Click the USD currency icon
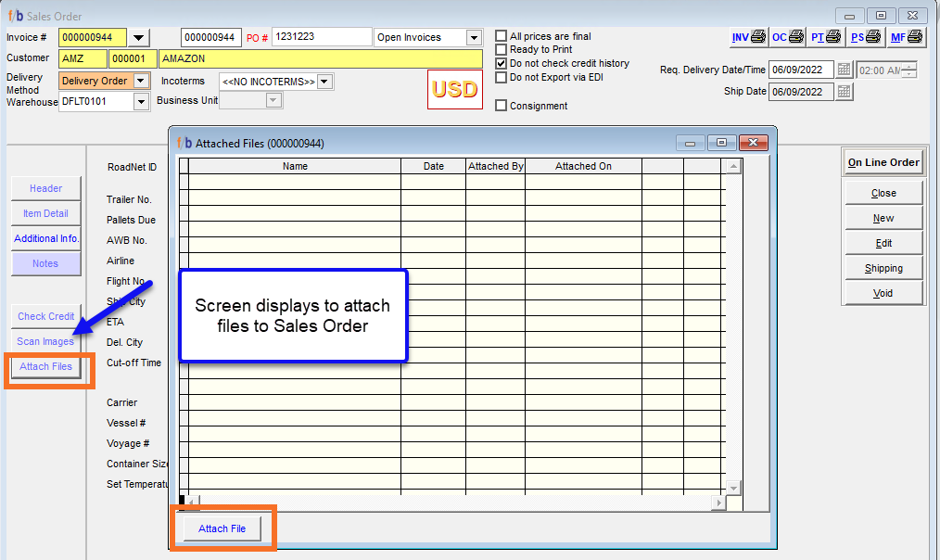 click(x=455, y=90)
